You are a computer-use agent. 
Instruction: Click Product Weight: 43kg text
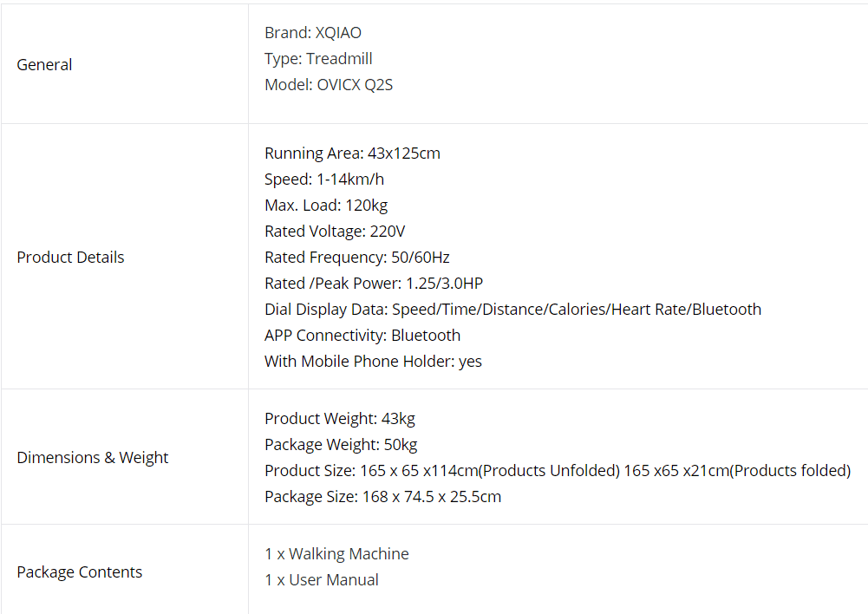[340, 419]
